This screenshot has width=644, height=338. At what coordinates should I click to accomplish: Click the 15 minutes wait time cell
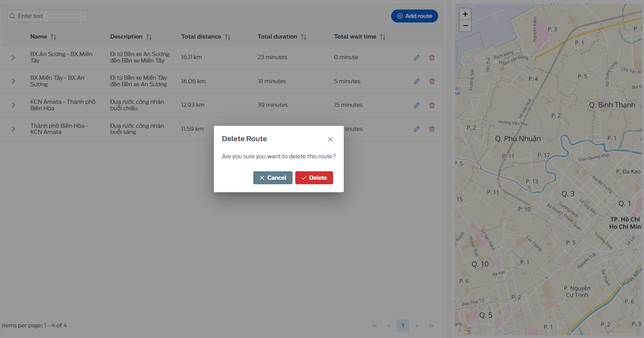coord(348,105)
